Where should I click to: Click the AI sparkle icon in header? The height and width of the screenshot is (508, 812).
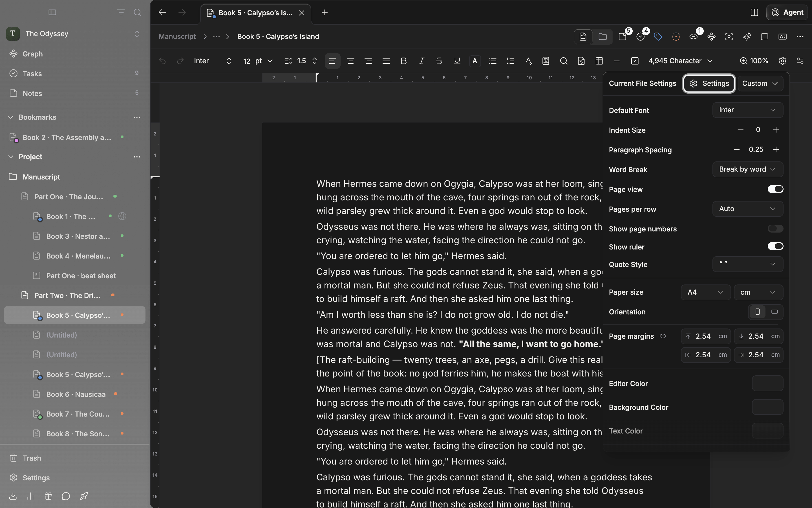coord(747,37)
